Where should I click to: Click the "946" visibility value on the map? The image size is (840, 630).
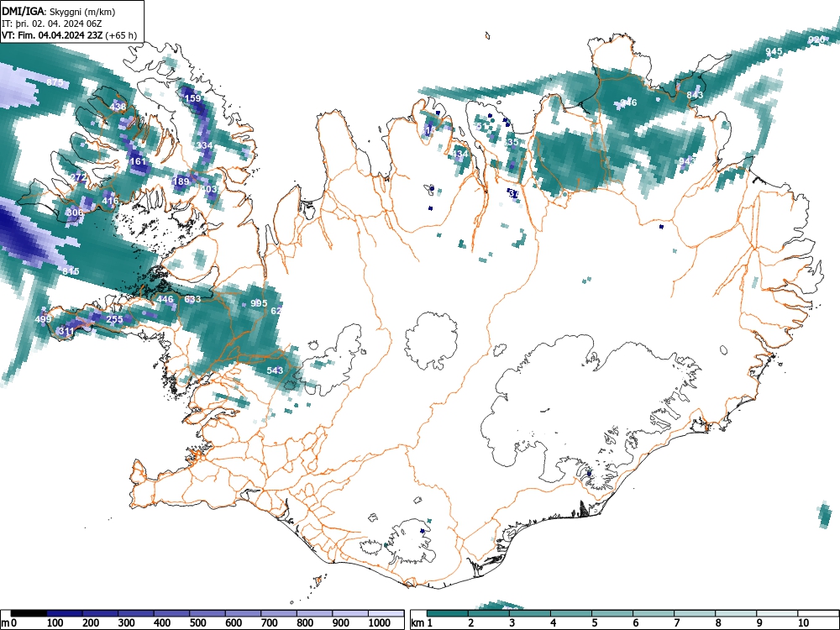[629, 102]
